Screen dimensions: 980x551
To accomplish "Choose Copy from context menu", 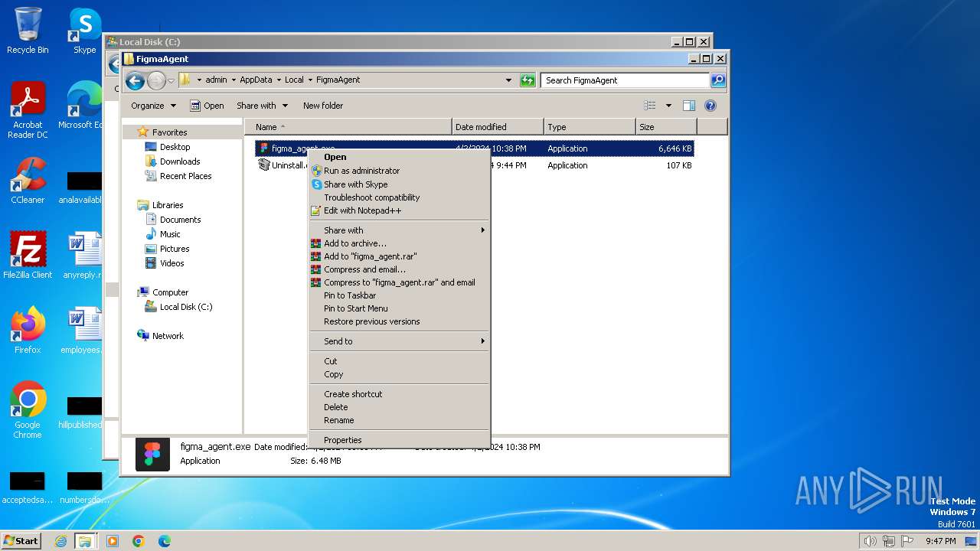I will (399, 374).
